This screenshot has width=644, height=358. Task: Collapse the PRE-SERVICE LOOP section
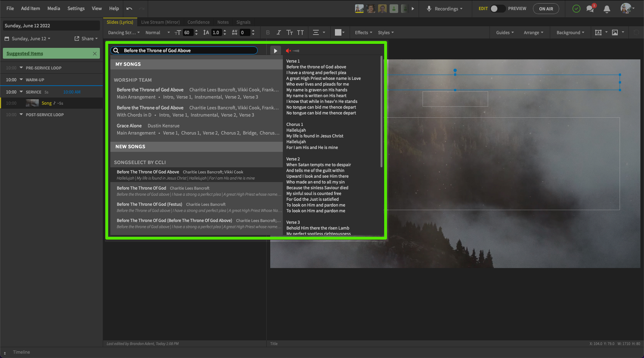[21, 68]
